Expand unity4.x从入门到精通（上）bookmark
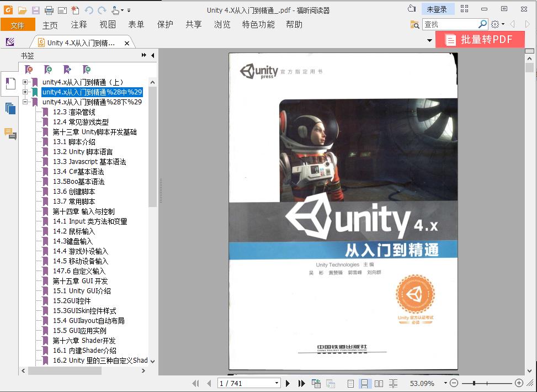The image size is (537, 392). 25,82
